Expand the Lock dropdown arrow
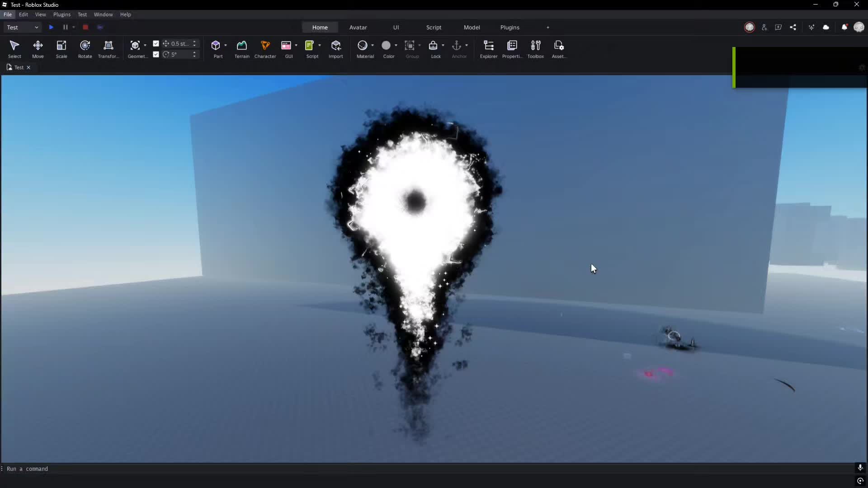Screen dimensions: 868x488 (443, 46)
